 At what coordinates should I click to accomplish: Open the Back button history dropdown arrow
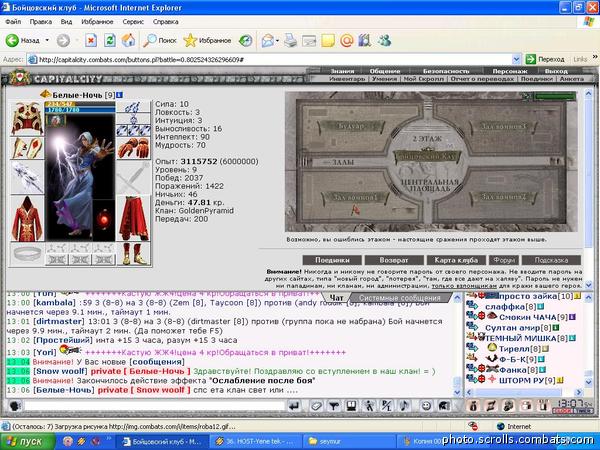[47, 40]
